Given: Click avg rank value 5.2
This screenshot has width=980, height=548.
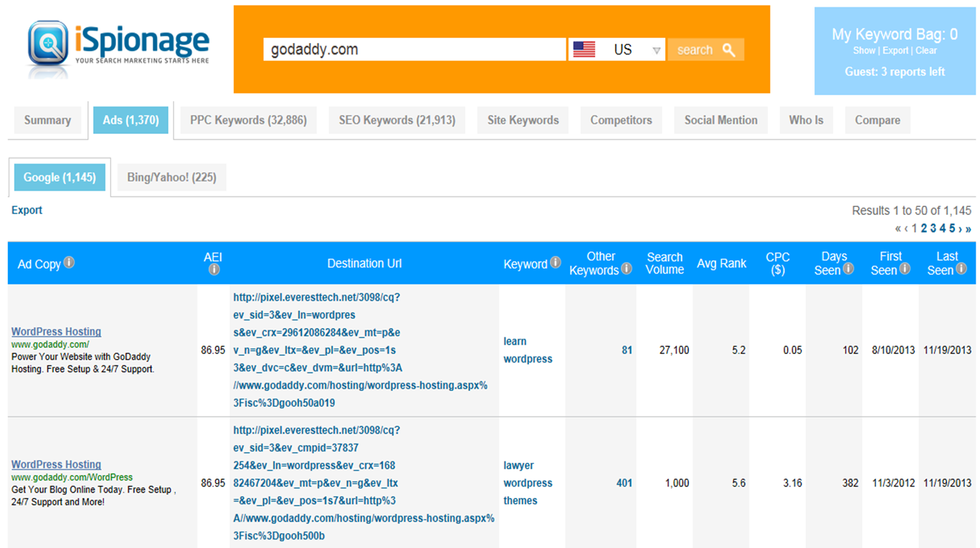Looking at the screenshot, I should (x=738, y=350).
